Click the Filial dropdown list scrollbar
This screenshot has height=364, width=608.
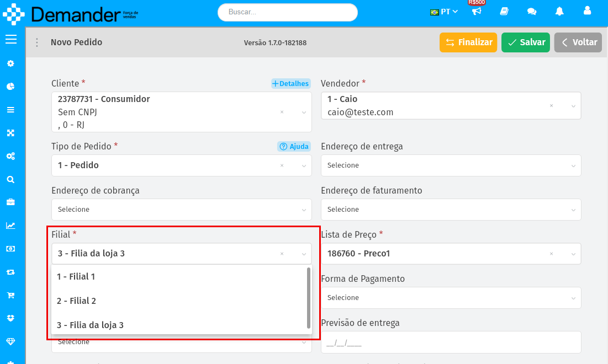tap(309, 297)
